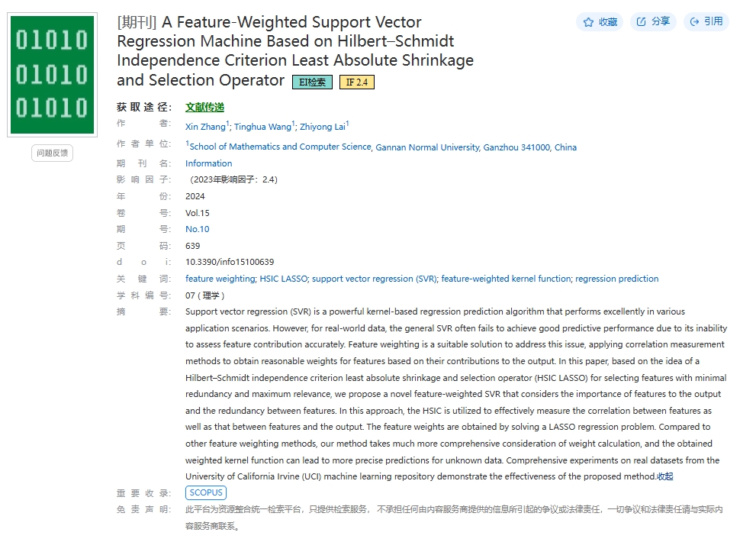
Task: Click the 分享 share button
Action: click(653, 21)
